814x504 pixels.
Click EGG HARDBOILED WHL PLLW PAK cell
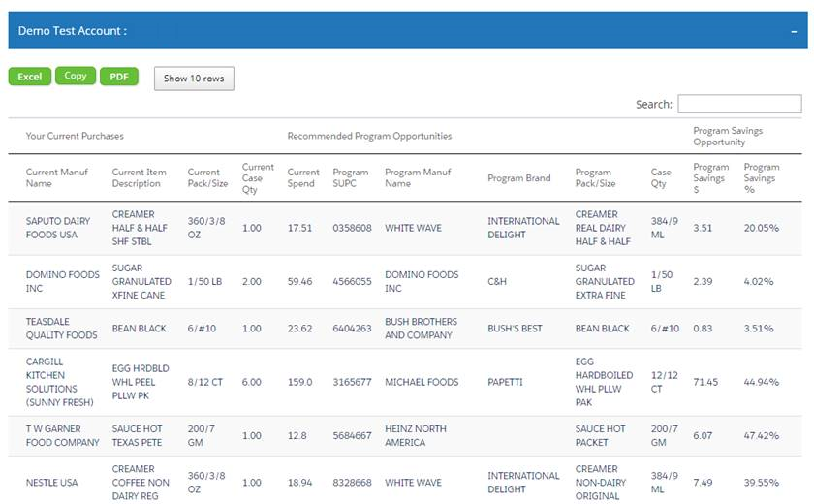coord(604,382)
